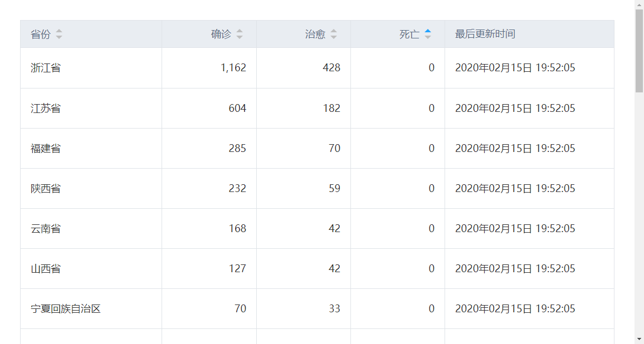Click the ascending sort arrow on 省份 column
Viewport: 644px width, 344px height.
[x=58, y=31]
